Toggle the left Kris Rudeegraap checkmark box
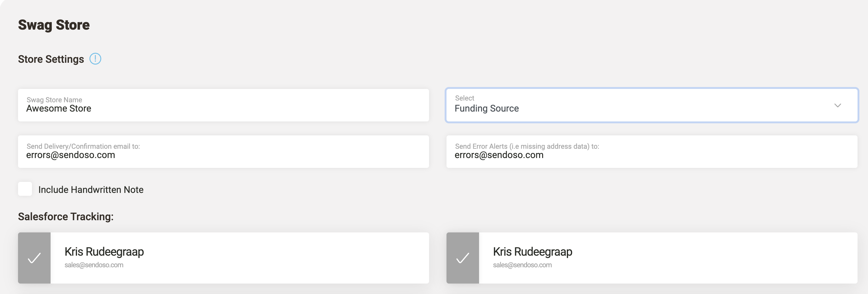 [x=34, y=258]
